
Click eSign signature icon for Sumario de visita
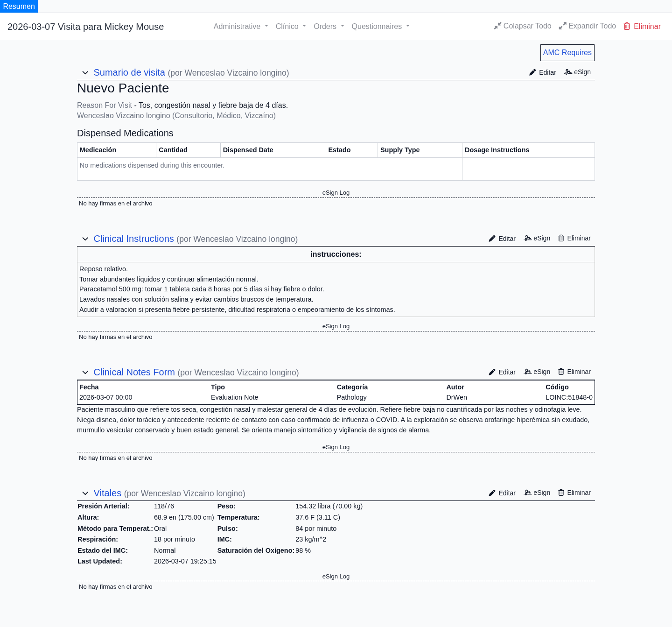pos(568,72)
